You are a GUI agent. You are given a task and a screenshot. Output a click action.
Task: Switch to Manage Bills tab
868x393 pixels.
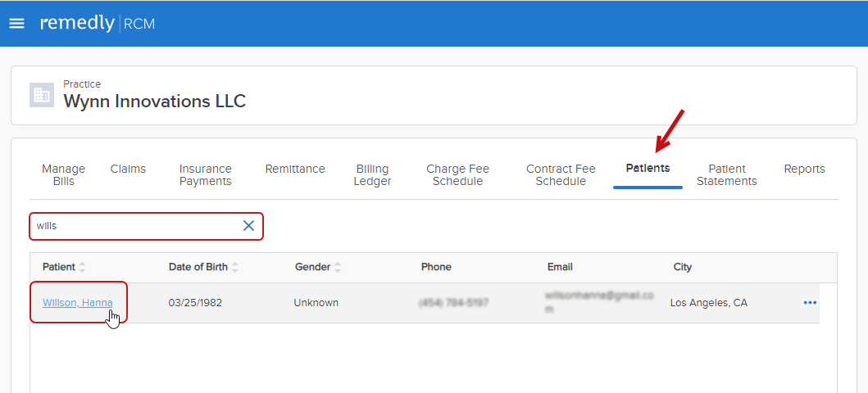[x=63, y=175]
